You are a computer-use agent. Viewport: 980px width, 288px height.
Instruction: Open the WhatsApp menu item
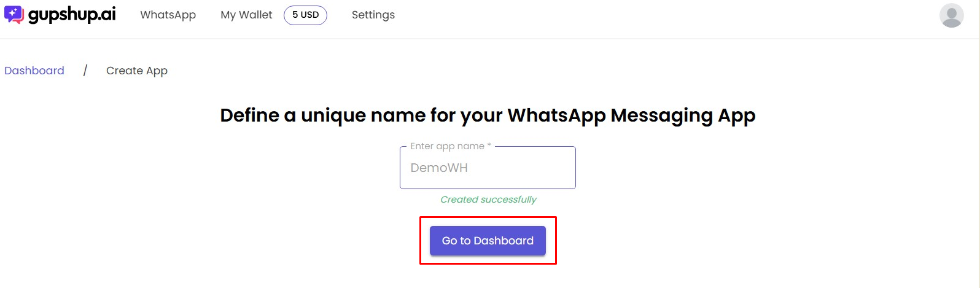(x=168, y=15)
